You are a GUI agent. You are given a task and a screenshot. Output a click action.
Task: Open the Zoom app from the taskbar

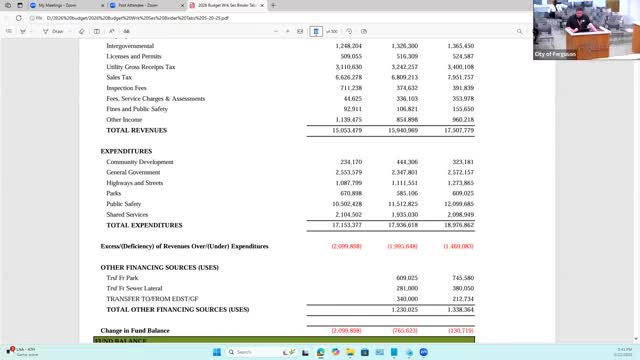[x=424, y=352]
